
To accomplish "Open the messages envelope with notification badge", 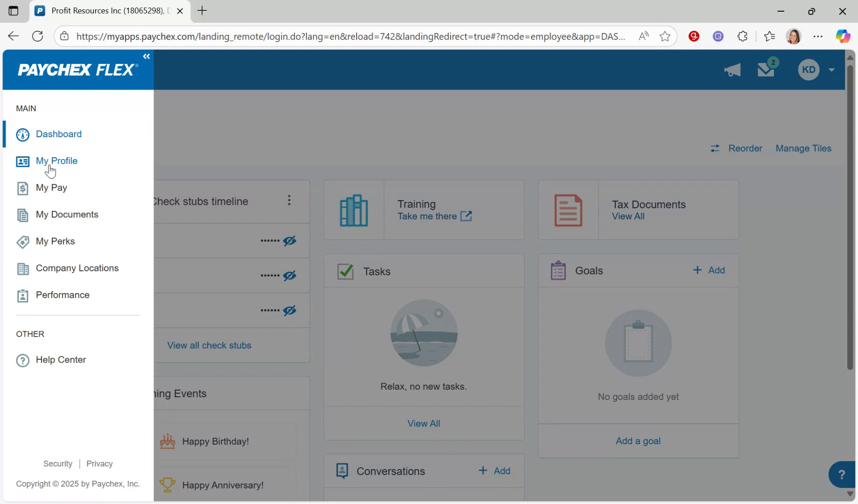I will pyautogui.click(x=766, y=70).
